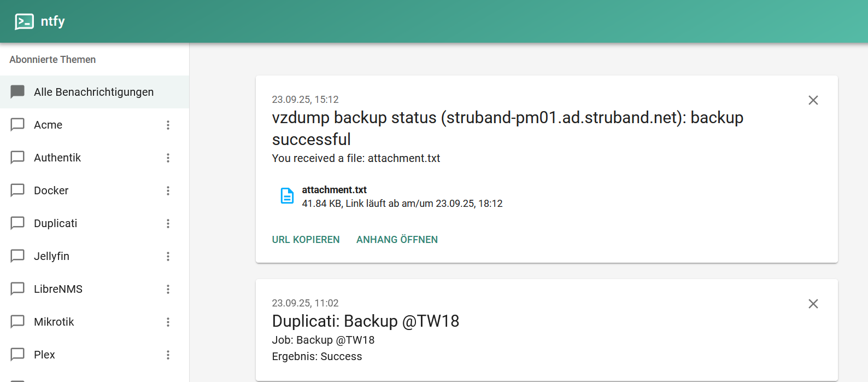Open the Acme topic
Screen dimensions: 868x382
pyautogui.click(x=48, y=125)
